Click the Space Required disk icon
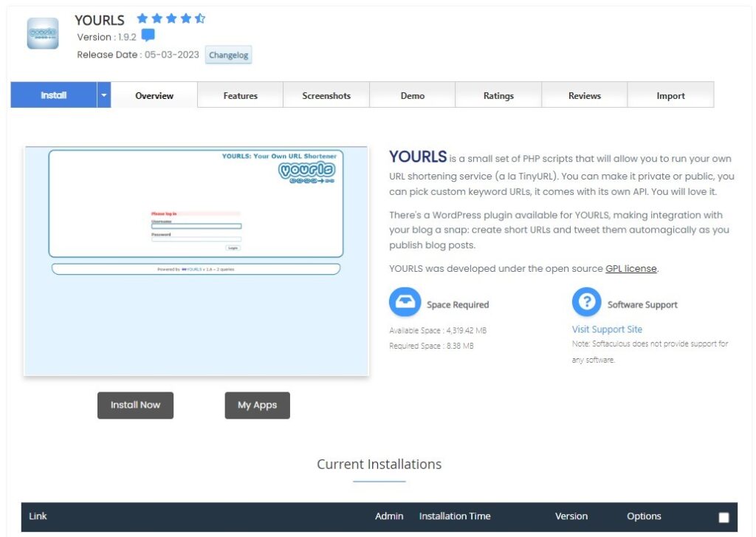The height and width of the screenshot is (537, 756). 405,302
